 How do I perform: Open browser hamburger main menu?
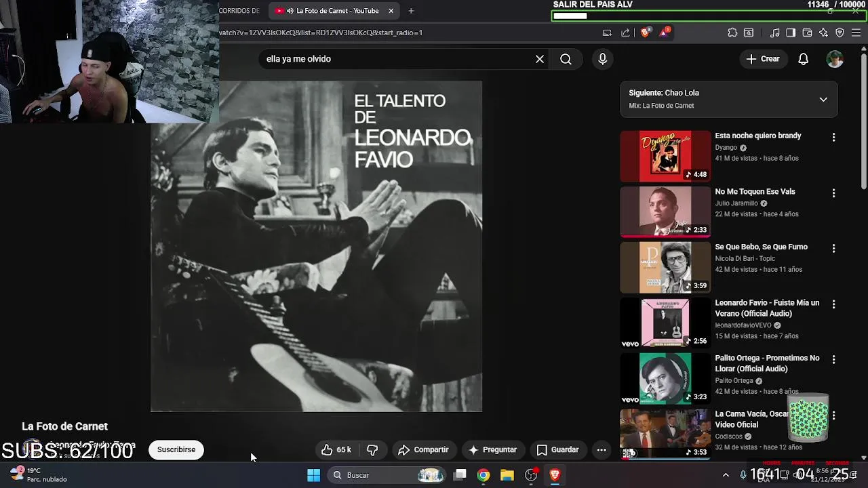click(856, 33)
